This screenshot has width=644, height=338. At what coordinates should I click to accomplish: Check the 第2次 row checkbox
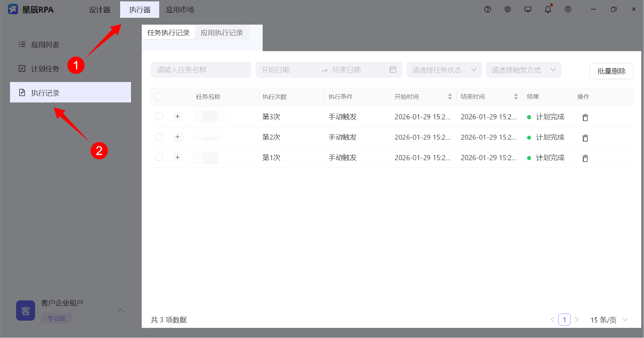click(159, 137)
